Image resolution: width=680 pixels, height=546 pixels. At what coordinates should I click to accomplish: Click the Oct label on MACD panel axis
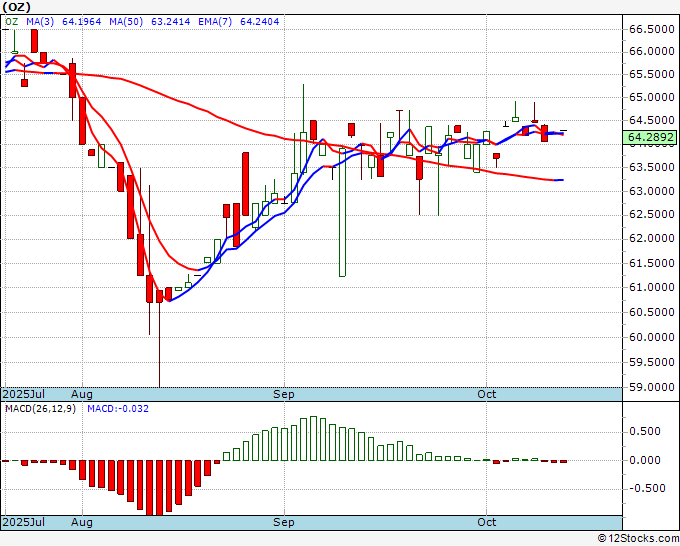point(487,522)
